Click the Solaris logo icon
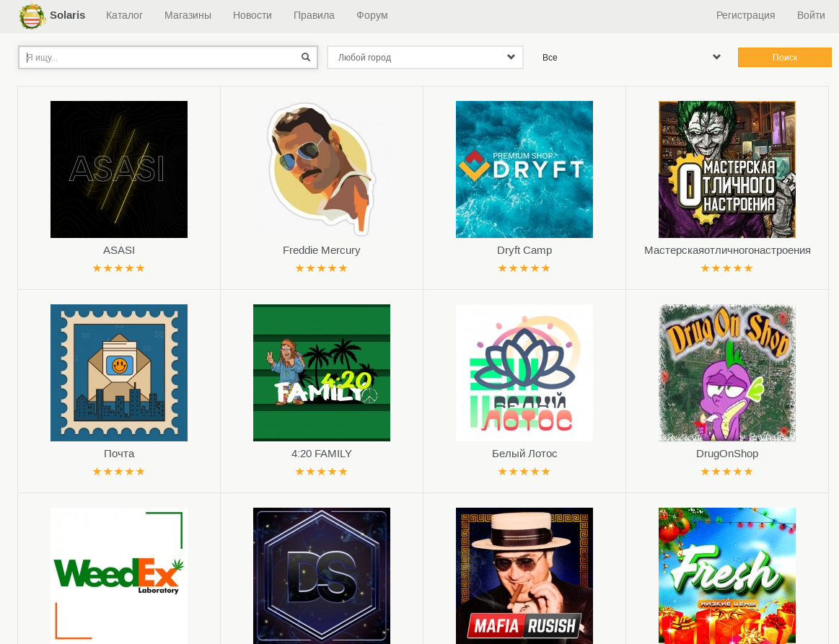Screen dimensions: 839x644 (32, 16)
